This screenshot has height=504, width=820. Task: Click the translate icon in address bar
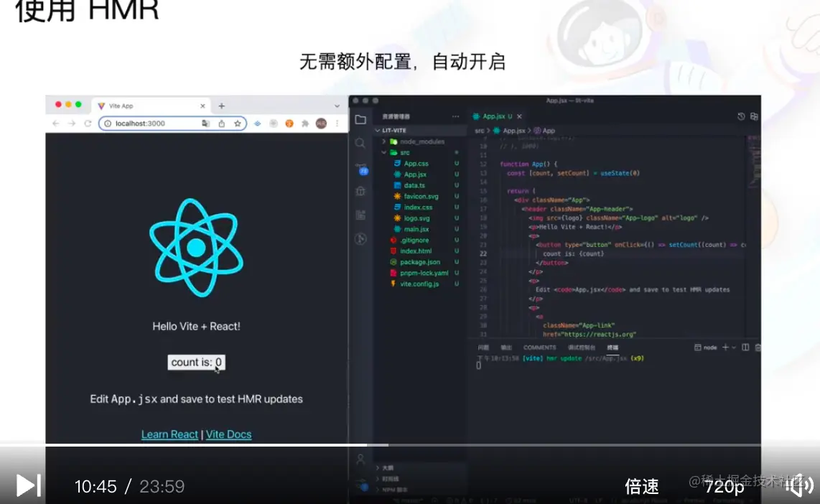(x=205, y=123)
